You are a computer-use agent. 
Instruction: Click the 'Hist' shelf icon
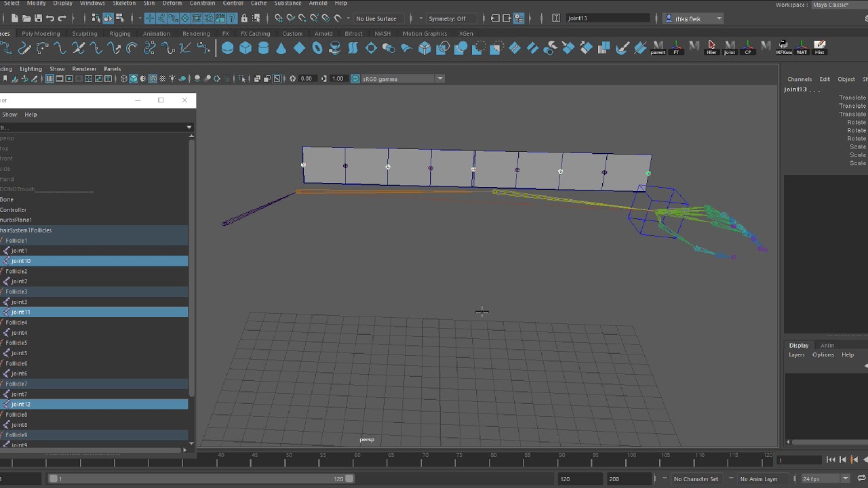click(x=820, y=48)
